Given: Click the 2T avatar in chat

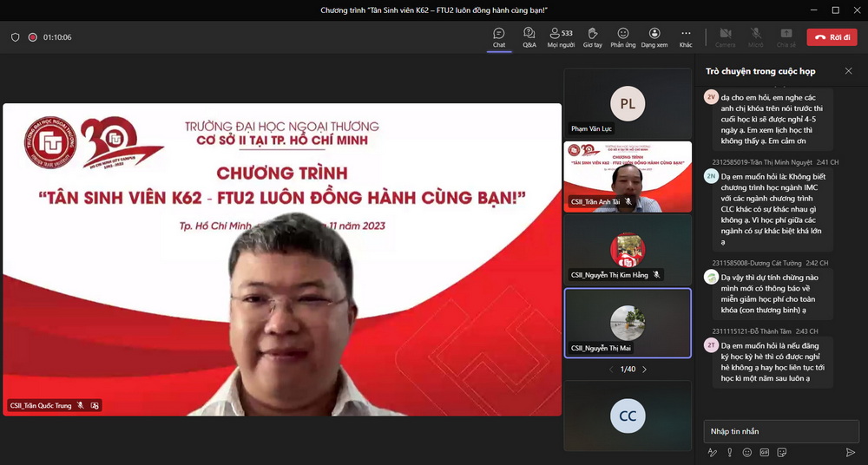Looking at the screenshot, I should (712, 345).
